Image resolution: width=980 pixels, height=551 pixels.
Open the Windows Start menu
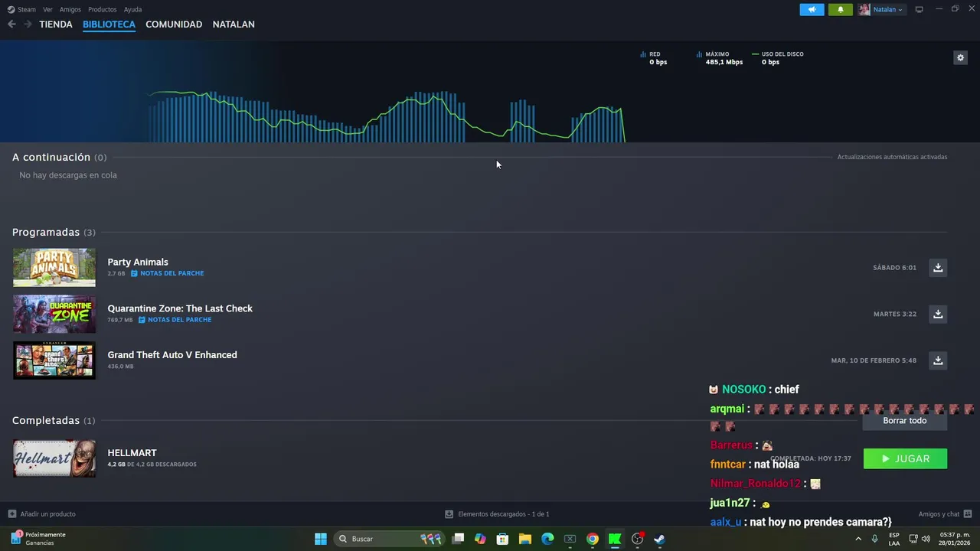(x=321, y=539)
